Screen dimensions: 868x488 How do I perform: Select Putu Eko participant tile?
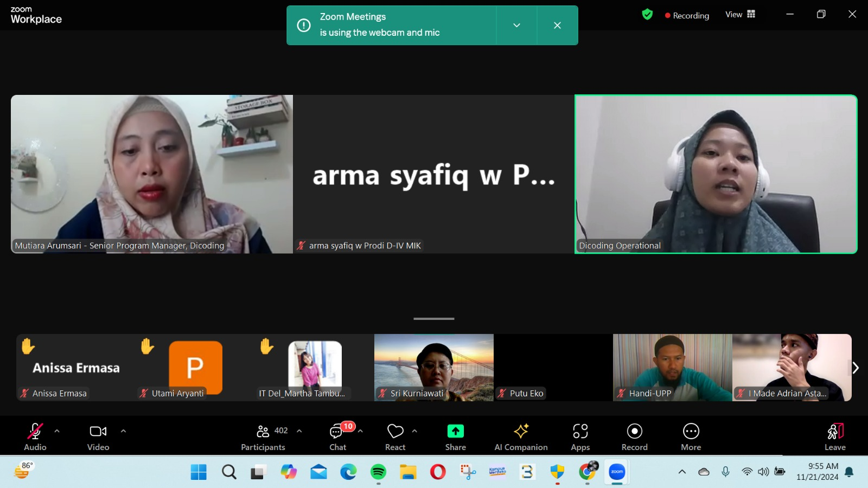click(553, 368)
